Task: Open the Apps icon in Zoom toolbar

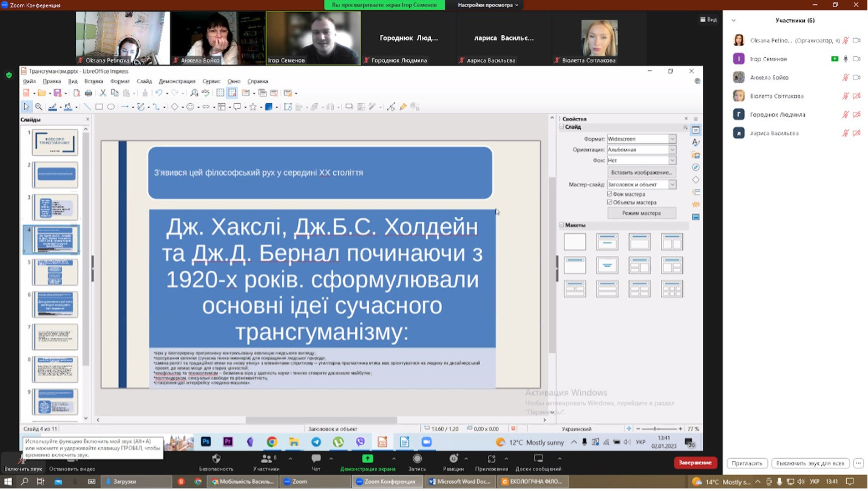Action: 492,459
